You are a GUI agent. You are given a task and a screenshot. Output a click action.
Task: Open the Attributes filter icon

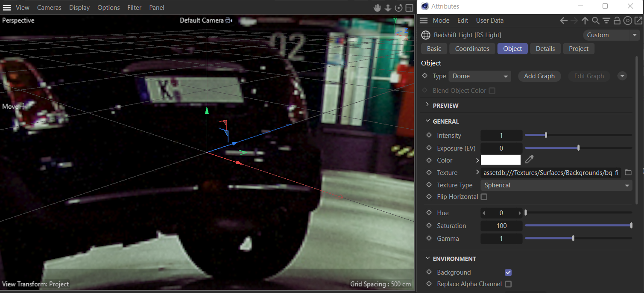[x=606, y=21]
